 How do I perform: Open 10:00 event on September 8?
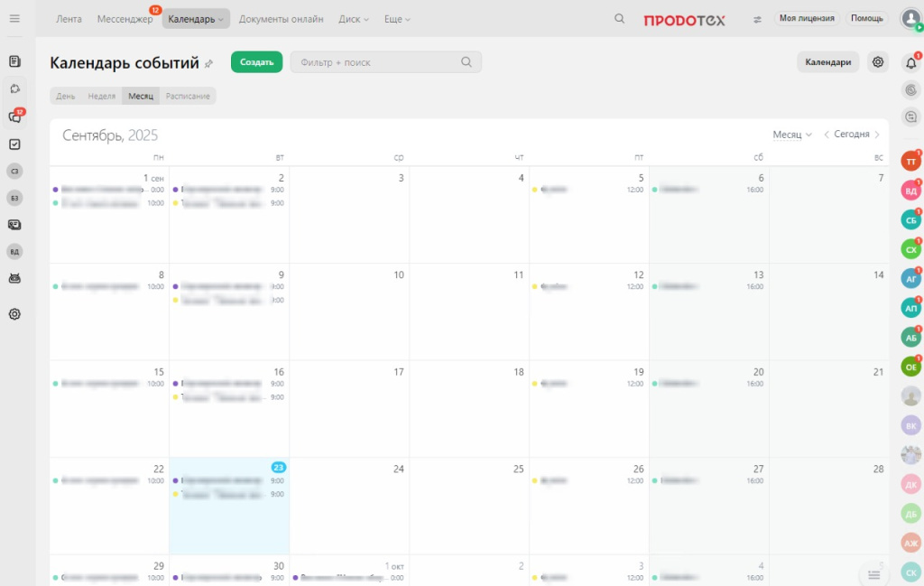(x=108, y=286)
